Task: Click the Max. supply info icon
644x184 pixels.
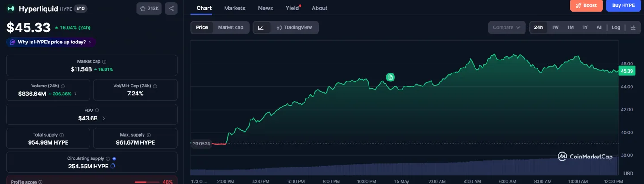Action: pos(149,135)
